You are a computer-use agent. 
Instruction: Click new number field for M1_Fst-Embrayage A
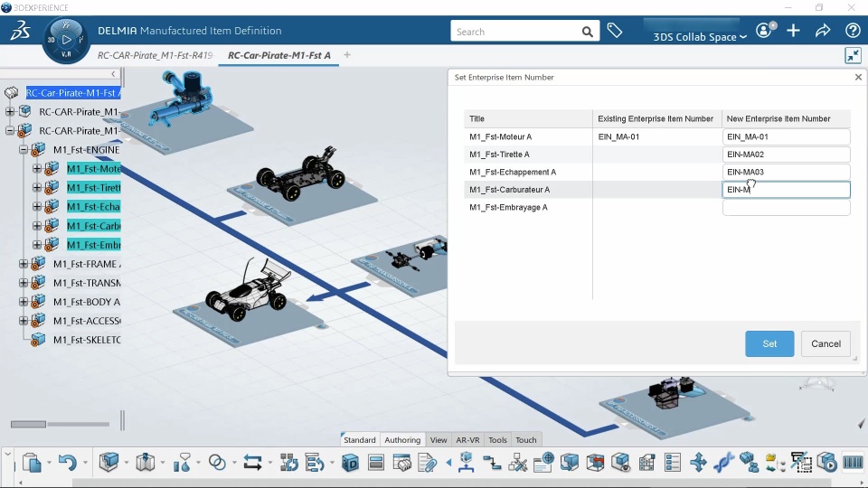point(786,208)
